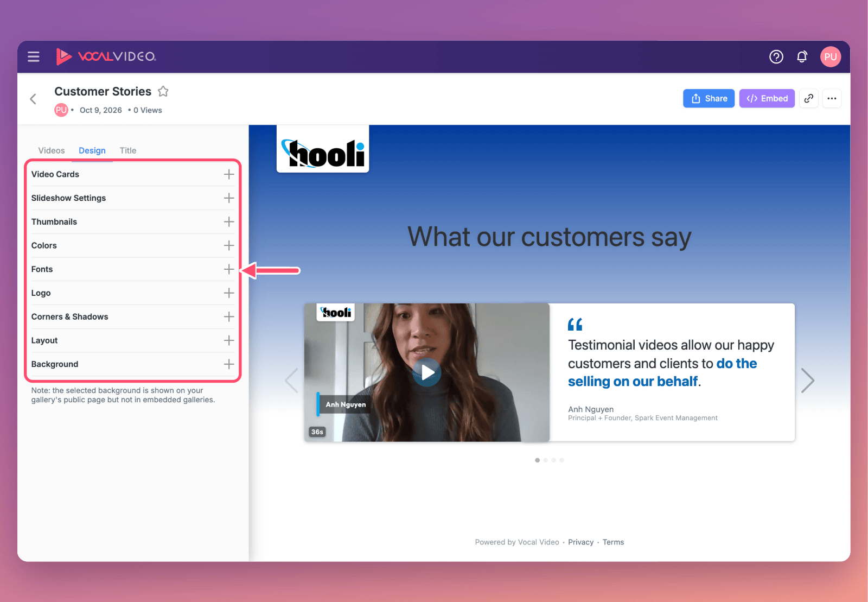Open the Terms link
The image size is (868, 602).
pos(613,542)
